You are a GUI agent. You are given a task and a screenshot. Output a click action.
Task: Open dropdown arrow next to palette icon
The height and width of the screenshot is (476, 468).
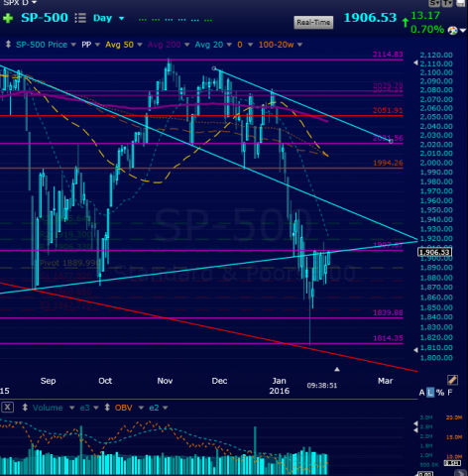click(463, 31)
